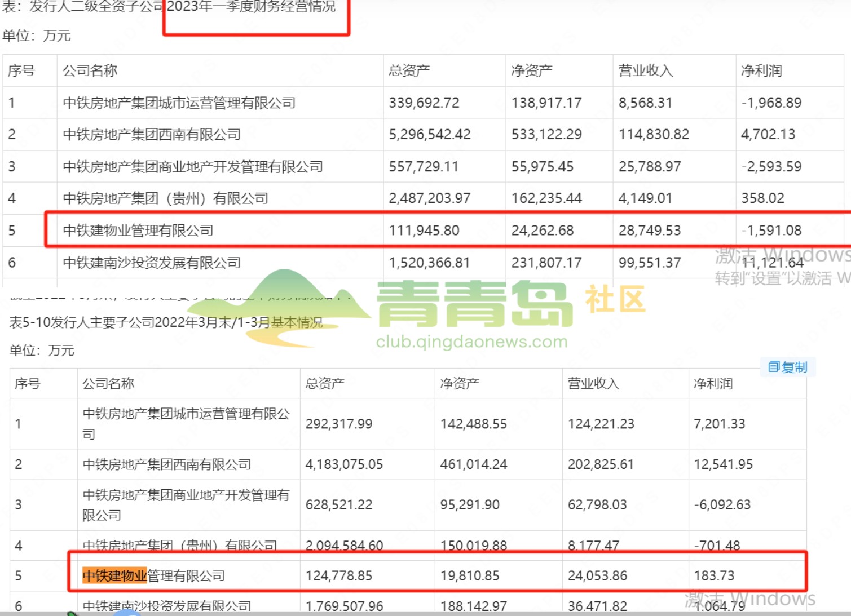Click the 表5-10 table caption

point(166,322)
